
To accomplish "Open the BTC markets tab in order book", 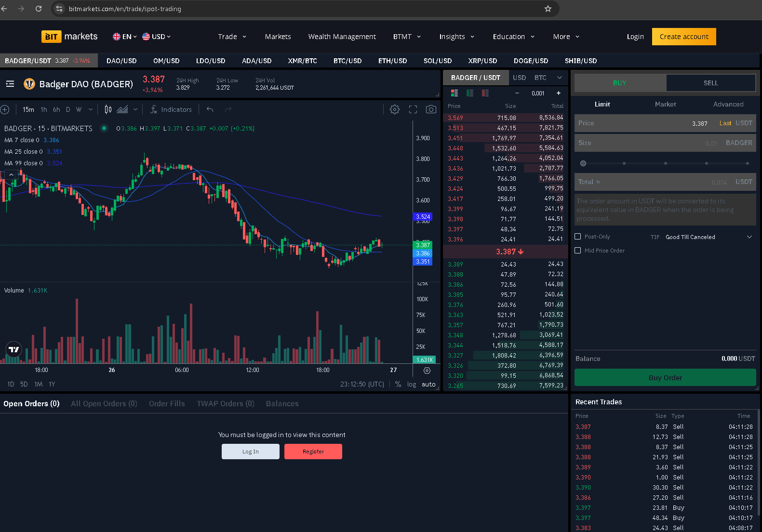I will [x=540, y=78].
